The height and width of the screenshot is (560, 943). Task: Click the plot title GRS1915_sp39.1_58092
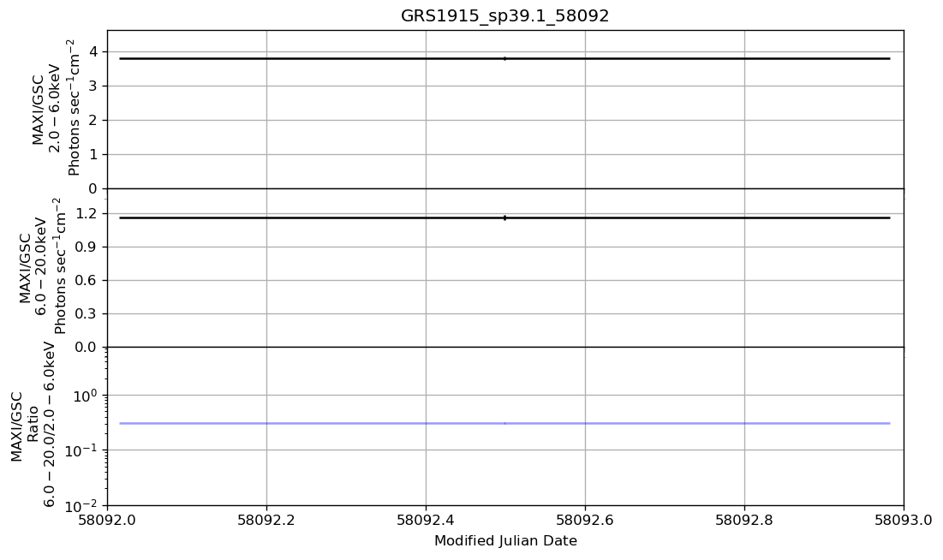coord(504,15)
